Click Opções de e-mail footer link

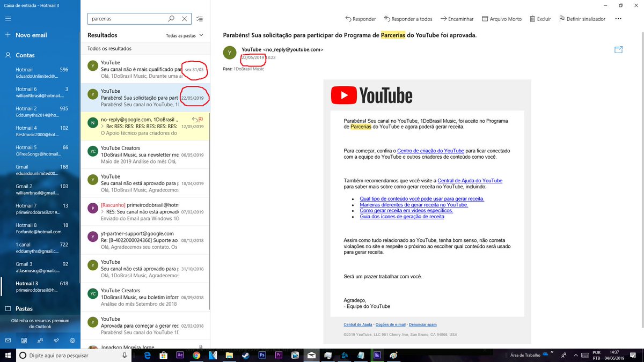point(390,324)
